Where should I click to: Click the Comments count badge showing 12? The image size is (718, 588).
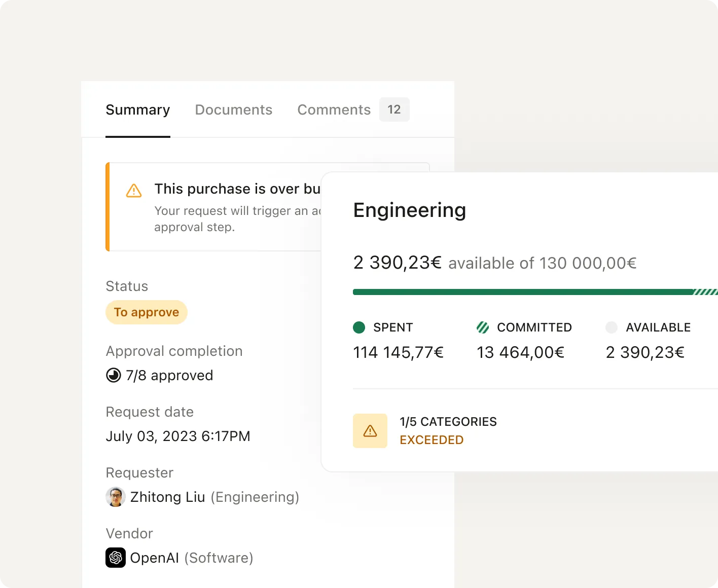(x=394, y=109)
